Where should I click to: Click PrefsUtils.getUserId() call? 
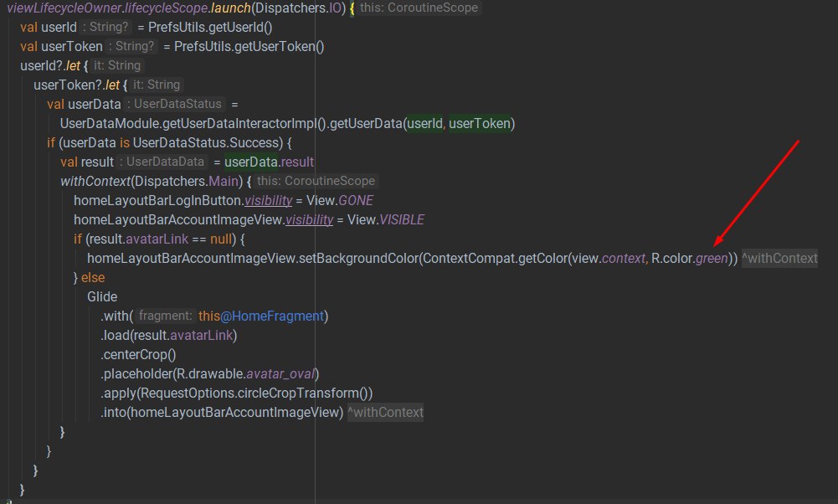pyautogui.click(x=210, y=28)
